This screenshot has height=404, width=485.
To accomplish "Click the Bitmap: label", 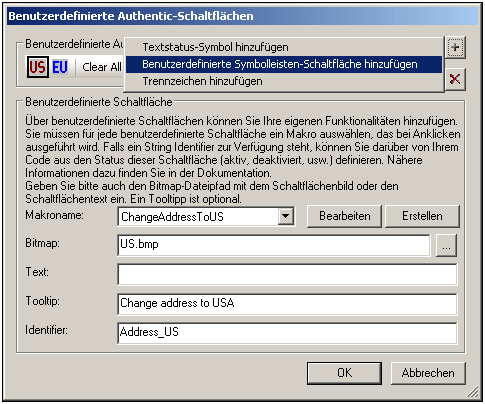I will [x=43, y=243].
